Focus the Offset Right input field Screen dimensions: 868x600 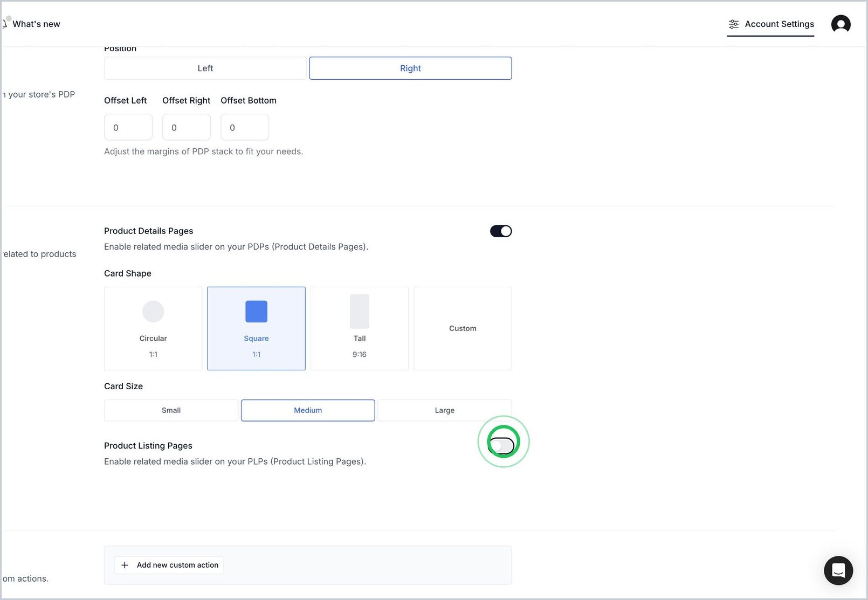click(x=187, y=128)
